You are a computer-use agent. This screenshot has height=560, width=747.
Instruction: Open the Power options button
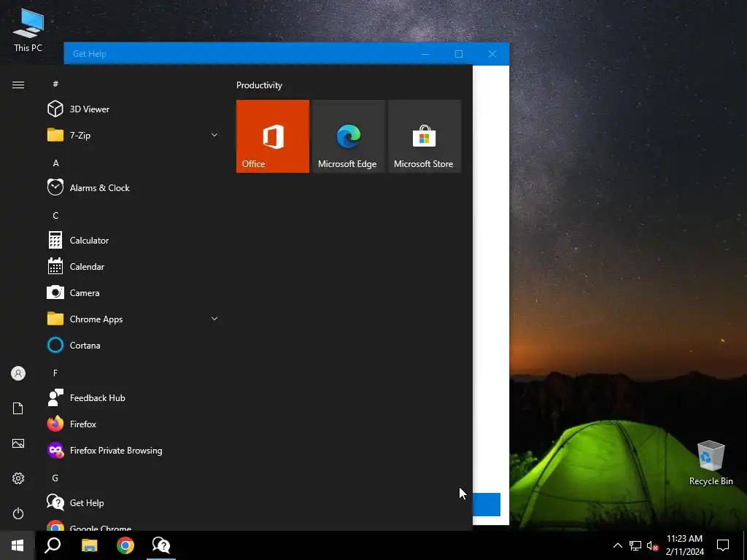18,513
